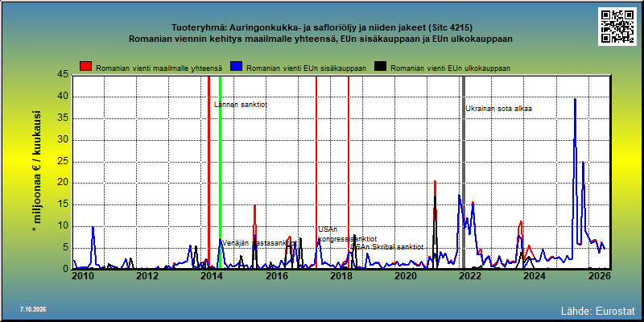The height and width of the screenshot is (322, 644).
Task: Click the tallest blue peak near 40 in 2025
Action: tap(575, 99)
